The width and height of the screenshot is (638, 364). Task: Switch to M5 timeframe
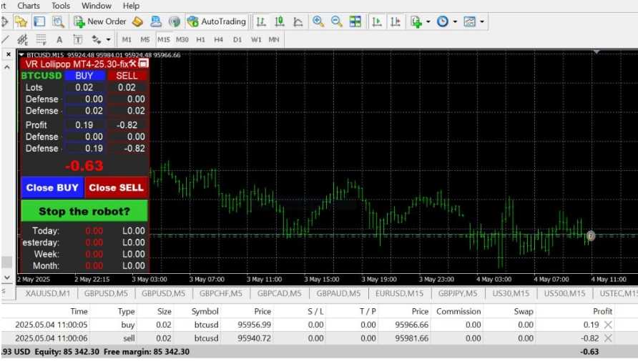(145, 39)
